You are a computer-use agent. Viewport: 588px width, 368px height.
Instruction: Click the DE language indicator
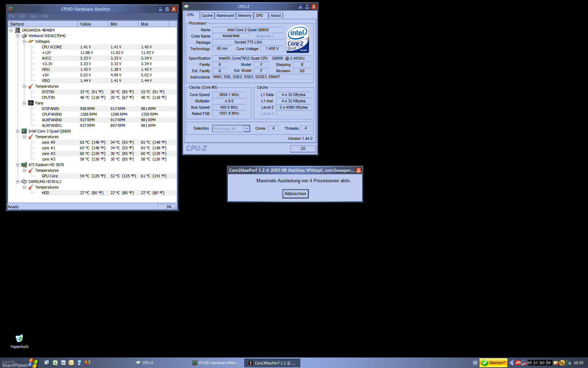coord(475,363)
